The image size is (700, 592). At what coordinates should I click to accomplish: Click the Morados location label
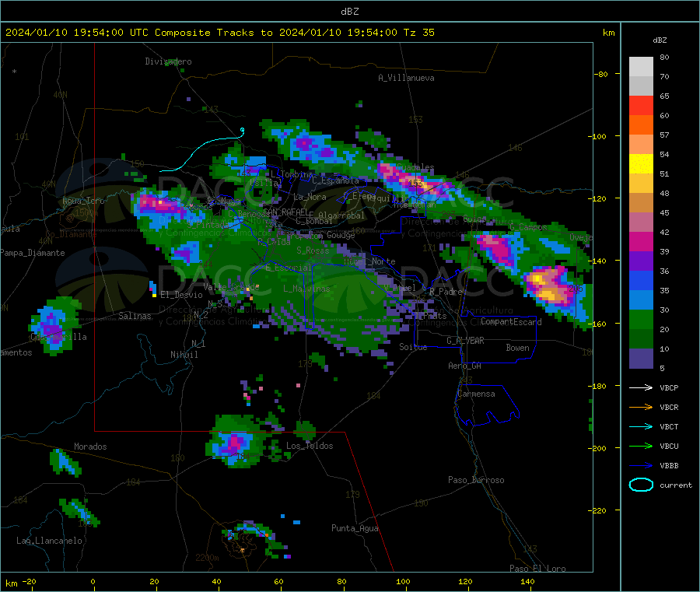[x=90, y=447]
